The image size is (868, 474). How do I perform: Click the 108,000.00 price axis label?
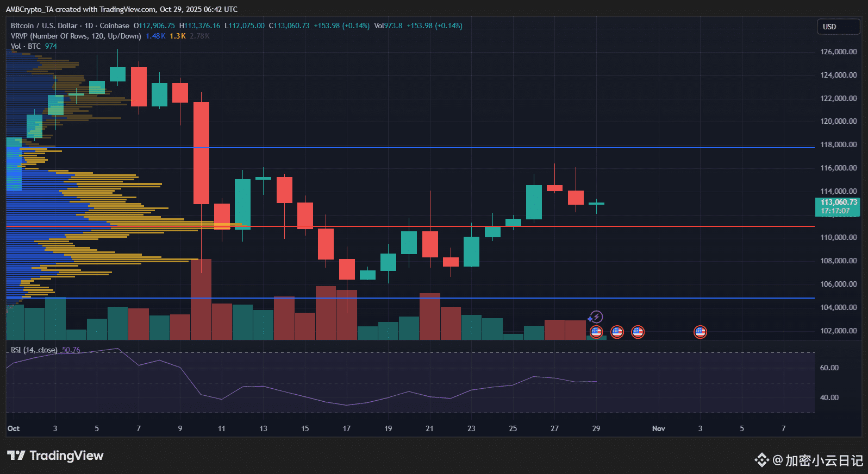[x=838, y=261]
